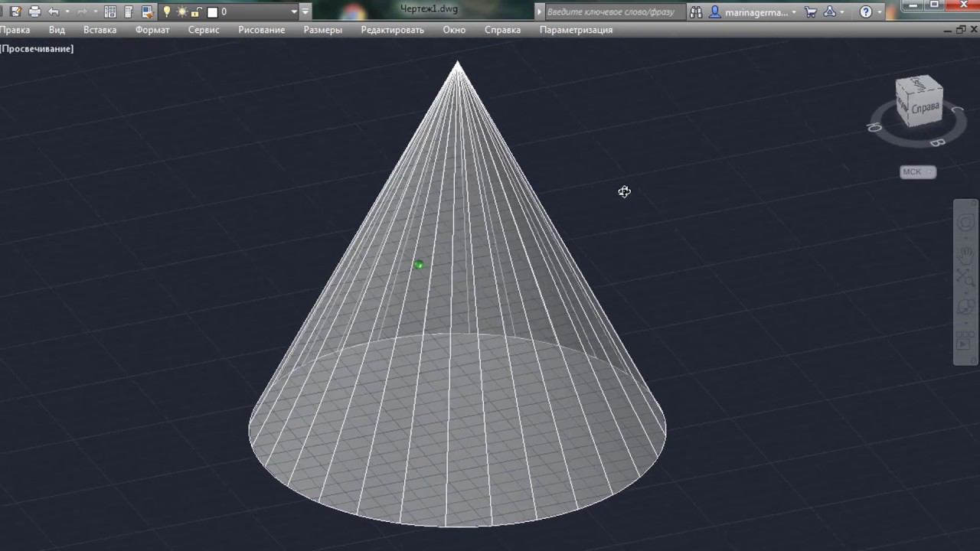Toggle layer lock padlock icon
This screenshot has width=980, height=551.
196,11
